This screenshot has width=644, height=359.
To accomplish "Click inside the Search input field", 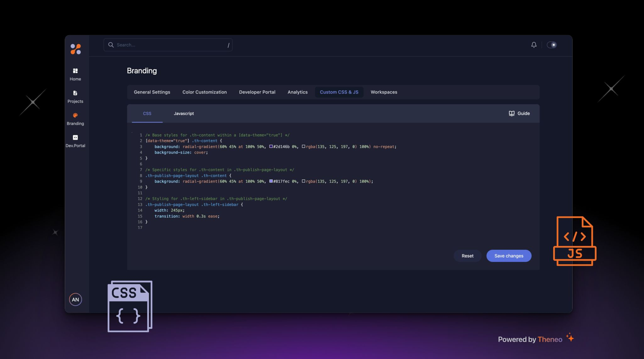I will (167, 45).
